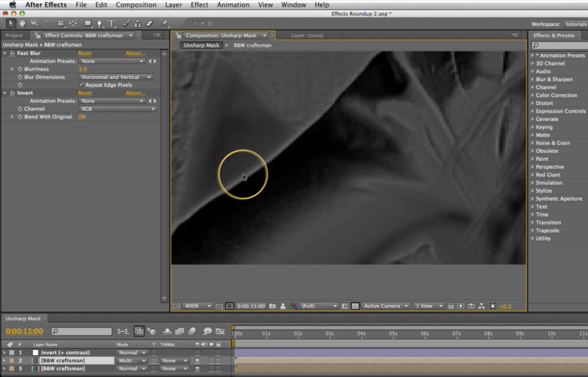Expand the Blurriness property
Screen dimensions: 588x377
12,69
